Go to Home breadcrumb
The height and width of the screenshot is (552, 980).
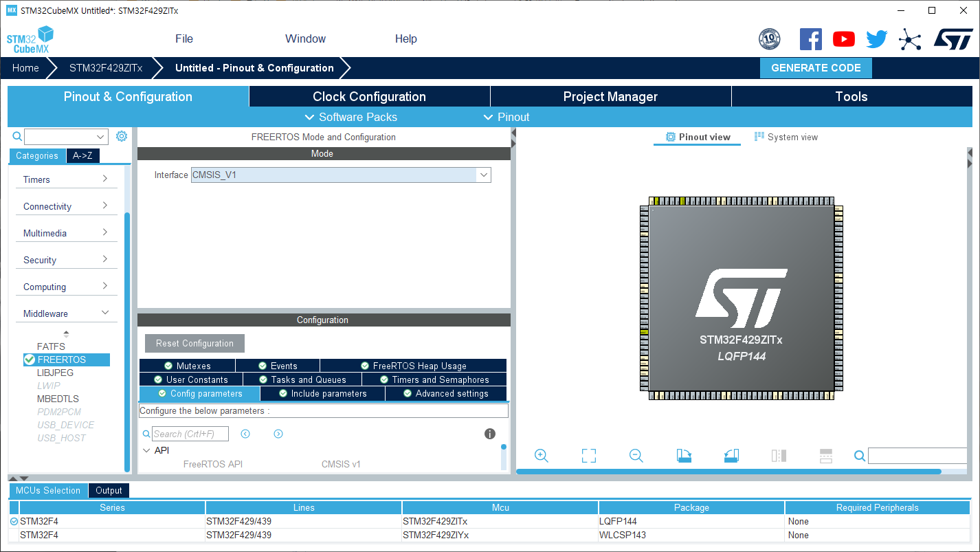(25, 68)
